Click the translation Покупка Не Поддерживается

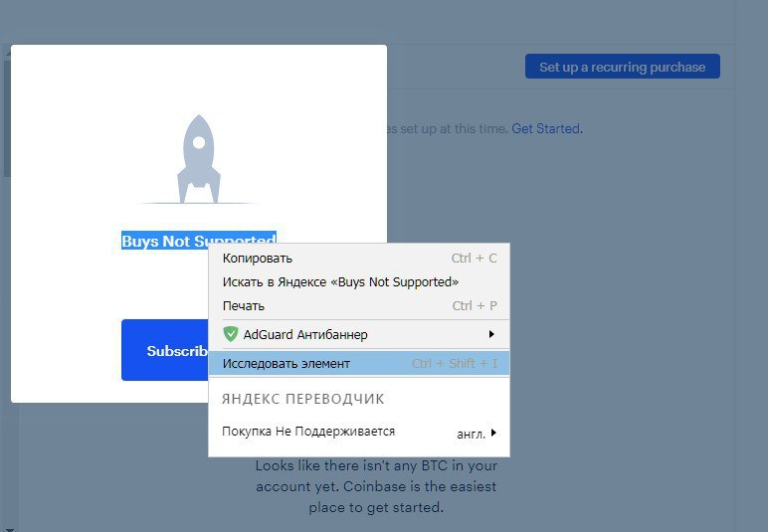click(x=308, y=432)
